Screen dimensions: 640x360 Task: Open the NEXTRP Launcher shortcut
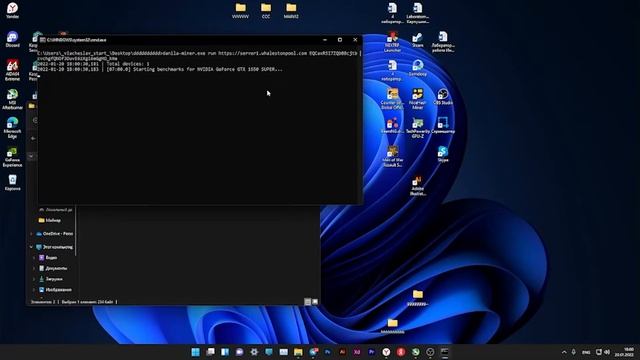pos(392,42)
